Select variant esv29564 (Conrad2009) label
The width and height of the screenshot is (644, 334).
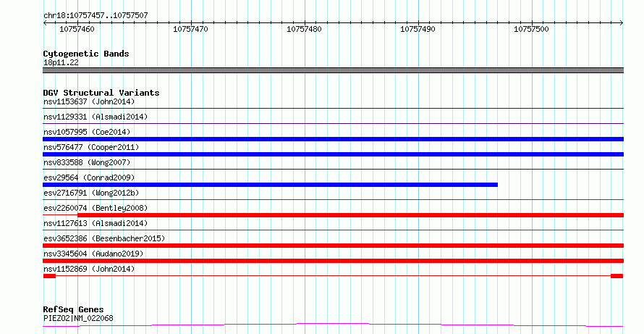[x=89, y=178]
